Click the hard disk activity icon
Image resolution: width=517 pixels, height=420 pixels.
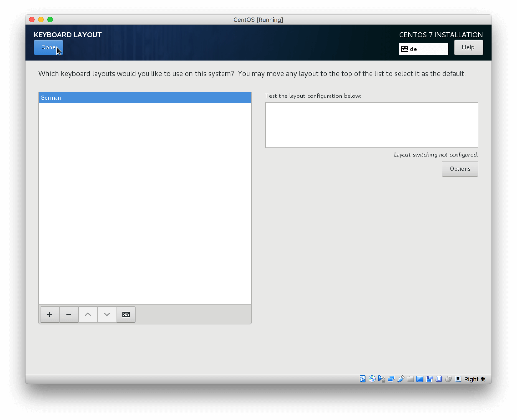click(x=362, y=379)
